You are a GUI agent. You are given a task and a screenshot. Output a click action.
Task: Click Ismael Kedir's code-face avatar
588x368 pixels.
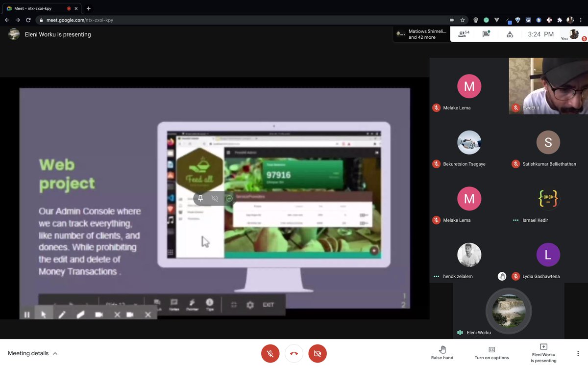click(x=548, y=199)
